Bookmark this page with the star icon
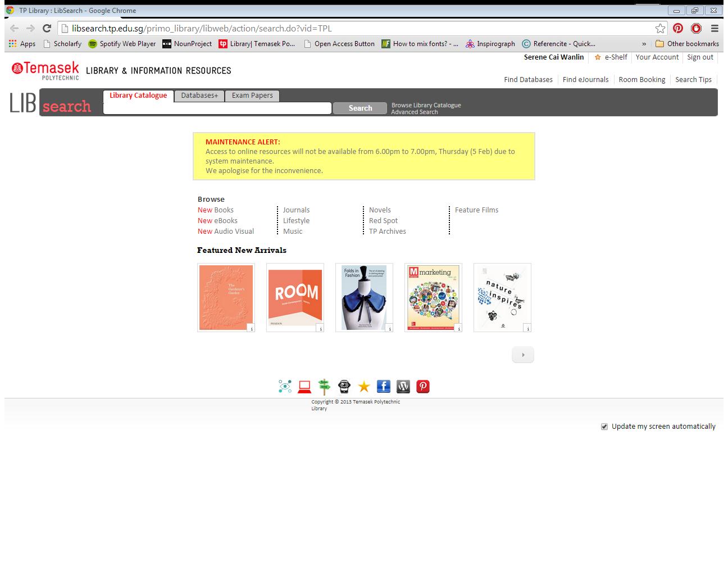Image resolution: width=728 pixels, height=562 pixels. point(660,28)
